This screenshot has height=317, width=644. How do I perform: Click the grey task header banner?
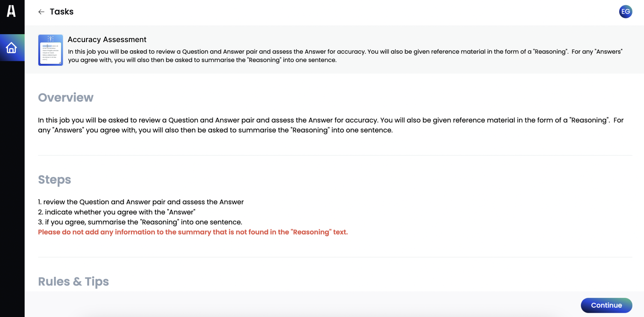(334, 50)
